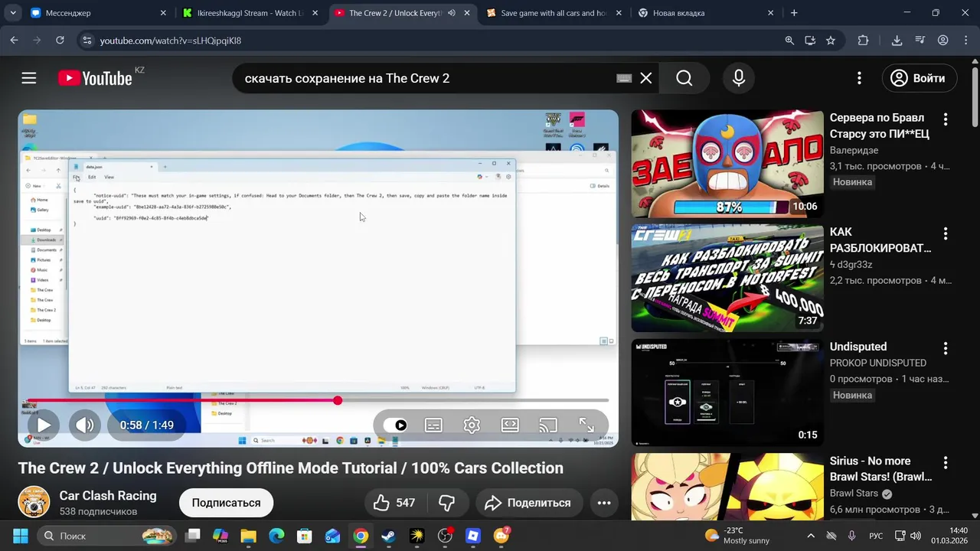980x551 pixels.
Task: Open the Chrome profile avatar
Action: 943,41
